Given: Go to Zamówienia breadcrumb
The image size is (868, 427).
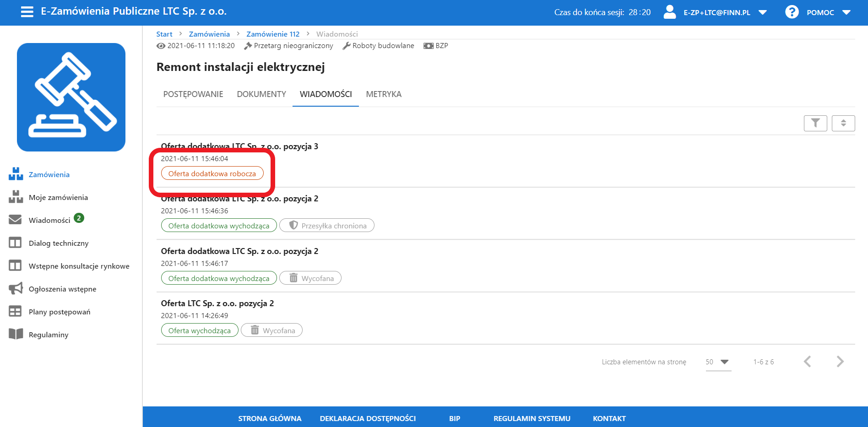Looking at the screenshot, I should point(209,34).
